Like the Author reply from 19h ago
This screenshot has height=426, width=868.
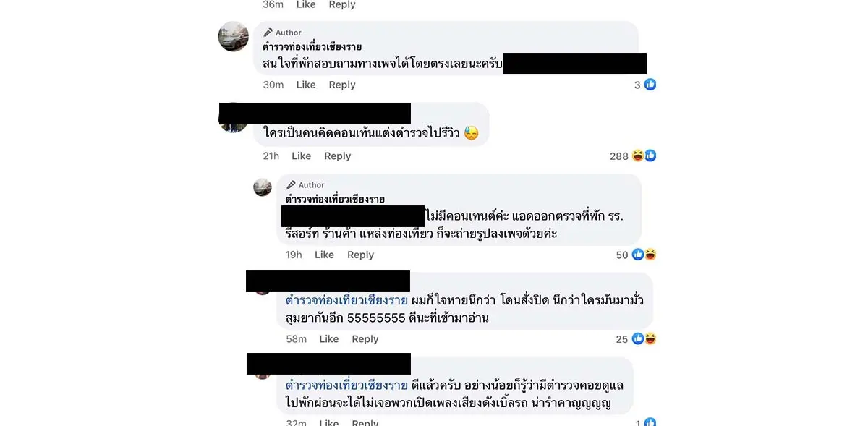[x=324, y=255]
